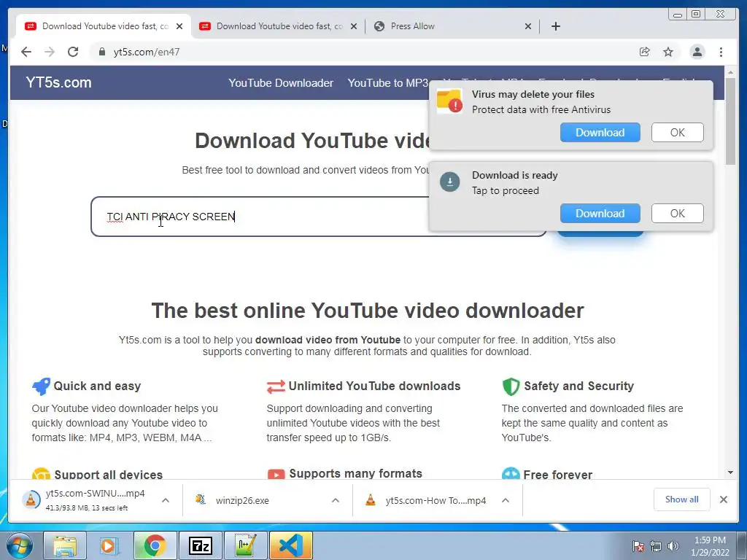Open Chrome's three-dot menu
The image size is (747, 560).
721,52
